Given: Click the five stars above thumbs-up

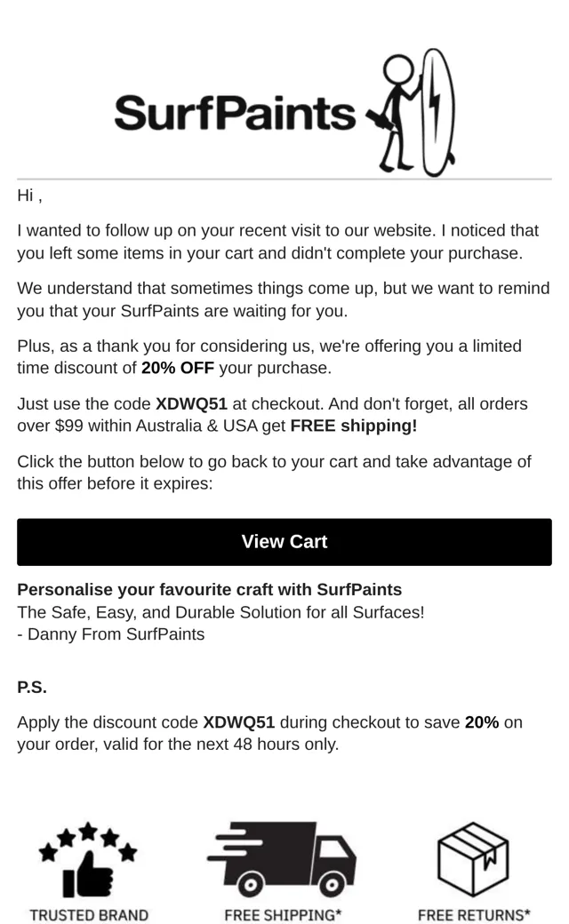Looking at the screenshot, I should tap(88, 840).
